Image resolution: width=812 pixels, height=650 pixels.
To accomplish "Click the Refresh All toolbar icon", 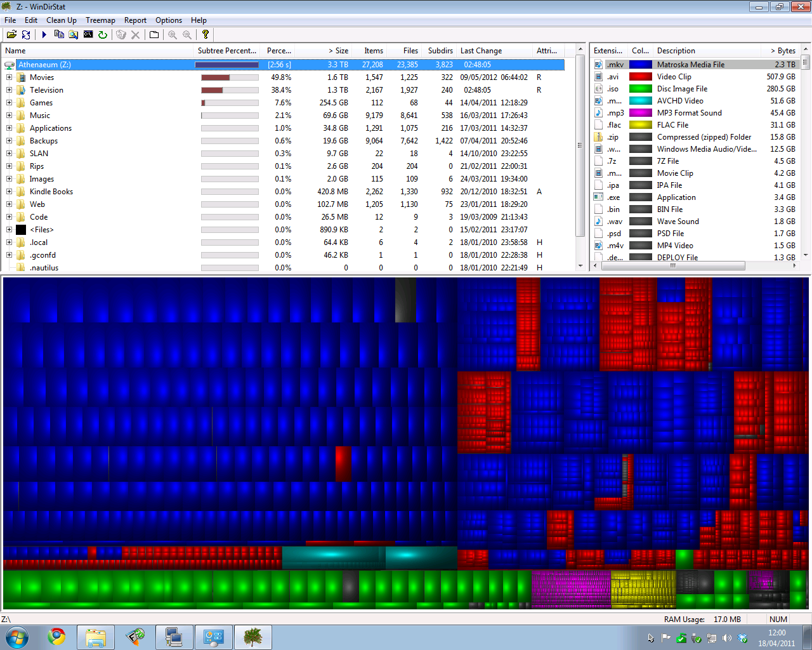I will pos(26,35).
